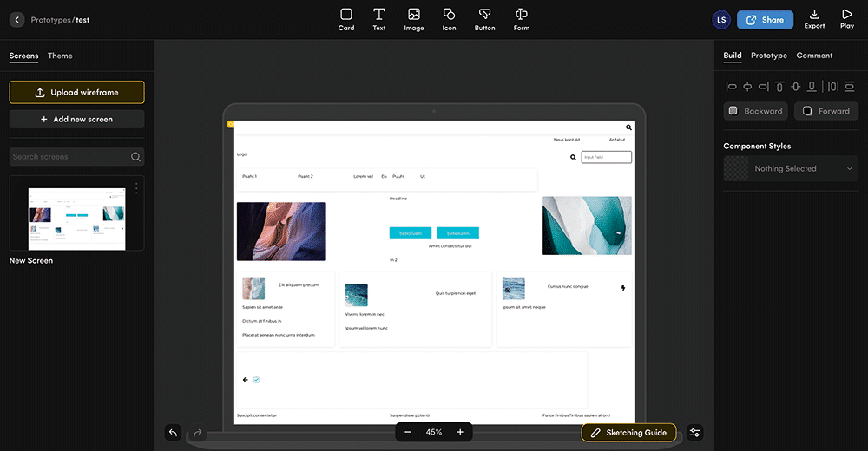Screen dimensions: 868x451
Task: Open the Prototype tab
Action: [x=768, y=56]
